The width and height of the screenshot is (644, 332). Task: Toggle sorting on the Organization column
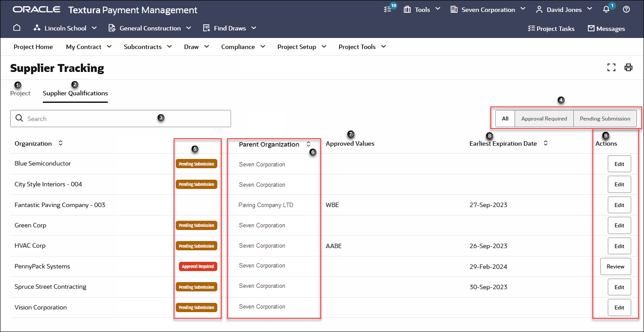(60, 143)
